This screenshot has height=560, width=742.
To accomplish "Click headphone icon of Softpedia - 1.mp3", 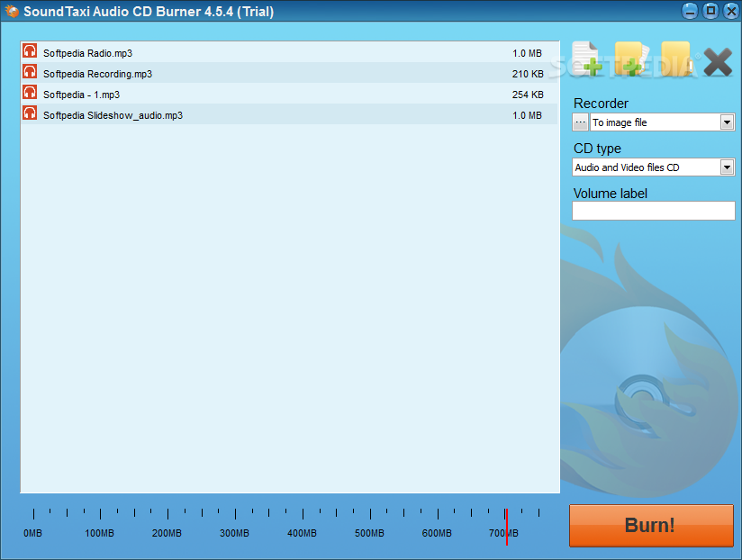I will [30, 93].
